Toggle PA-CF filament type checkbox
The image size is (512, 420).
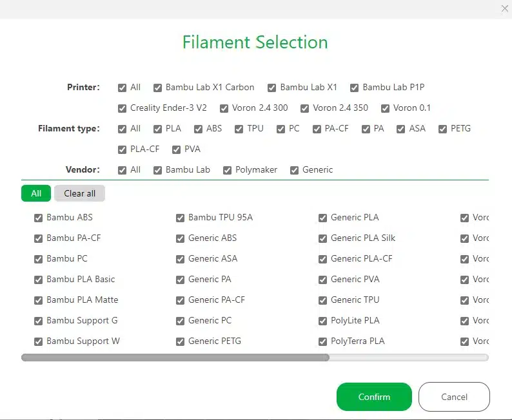pyautogui.click(x=317, y=129)
